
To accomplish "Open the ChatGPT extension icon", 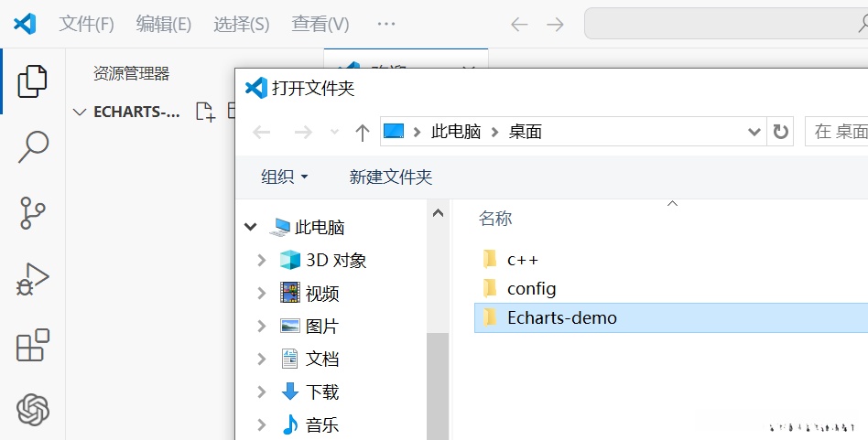I will tap(33, 409).
